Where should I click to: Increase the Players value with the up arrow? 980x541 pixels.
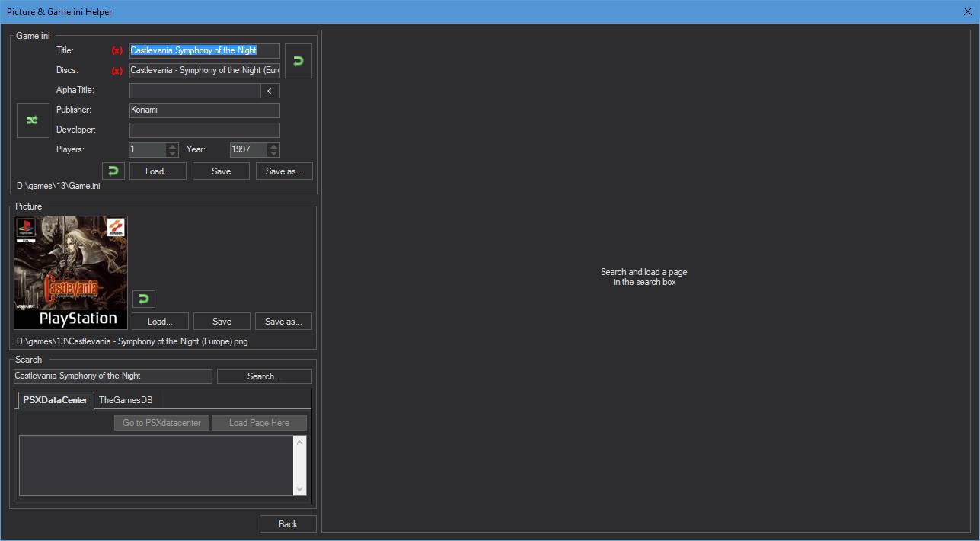(172, 146)
